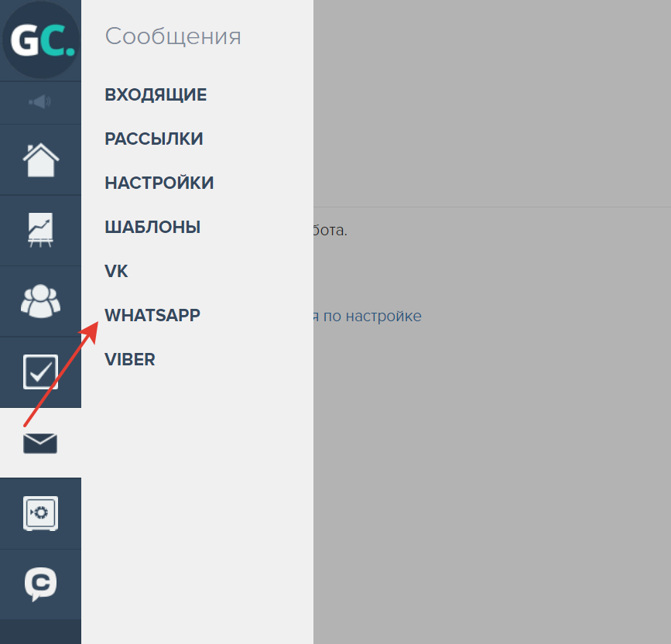Click the Сообщения menu heading

173,36
